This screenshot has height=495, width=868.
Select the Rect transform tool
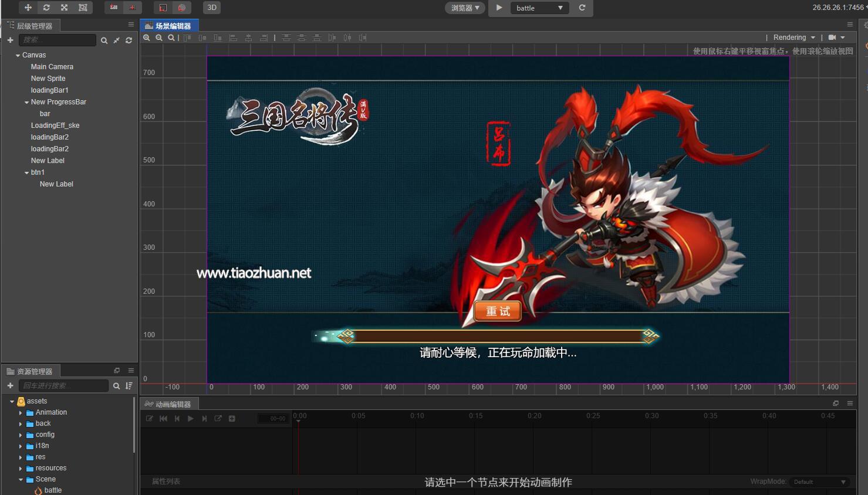point(83,8)
